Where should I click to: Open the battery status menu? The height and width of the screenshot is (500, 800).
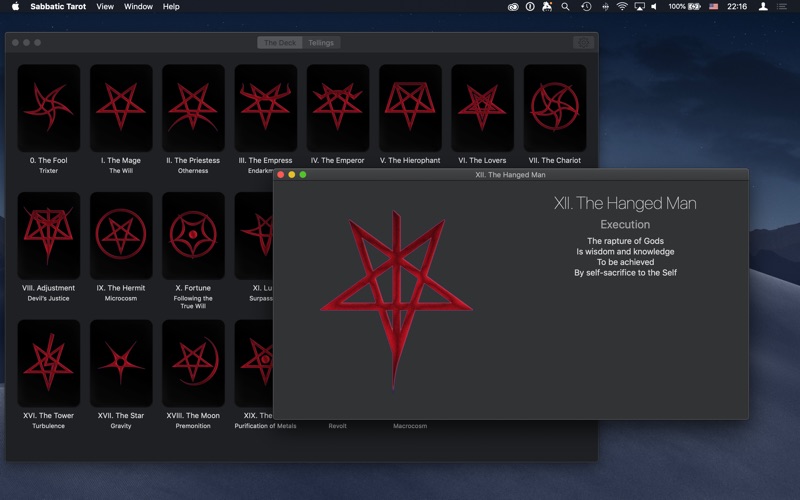684,7
